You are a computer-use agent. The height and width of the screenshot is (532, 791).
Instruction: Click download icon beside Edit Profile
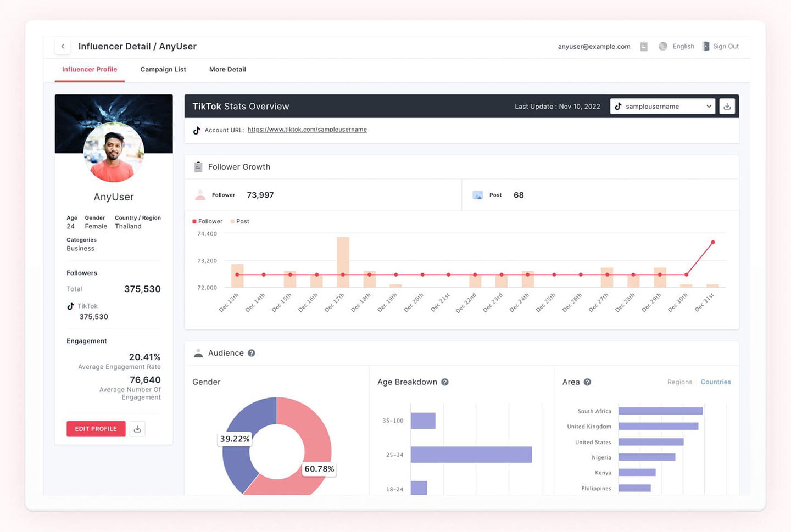click(x=137, y=429)
